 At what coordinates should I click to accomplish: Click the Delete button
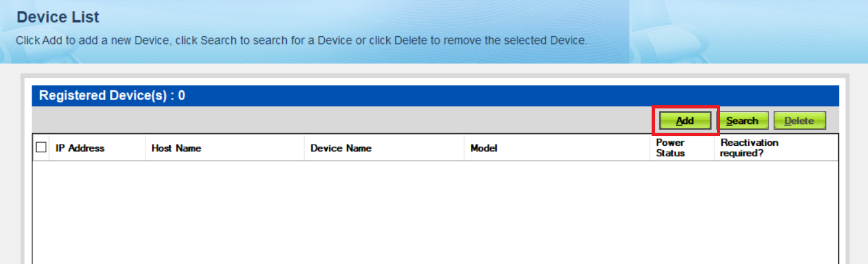799,121
